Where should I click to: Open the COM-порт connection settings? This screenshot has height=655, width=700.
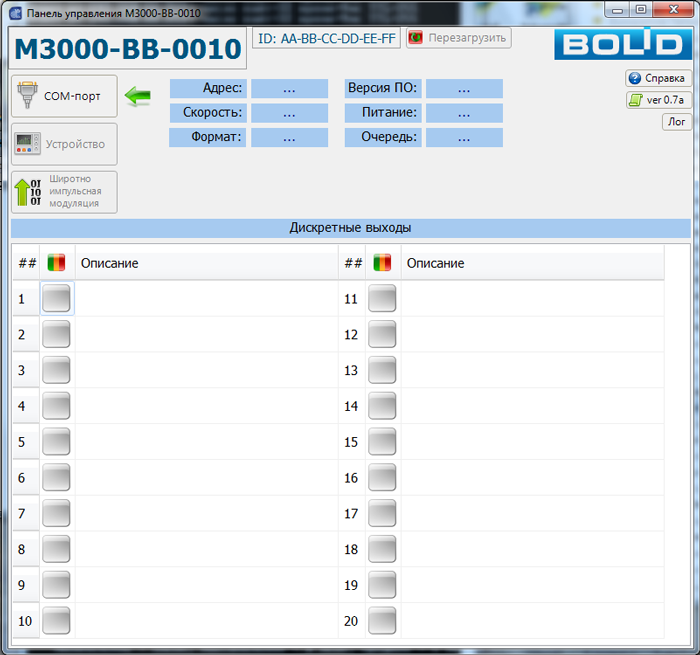click(64, 96)
